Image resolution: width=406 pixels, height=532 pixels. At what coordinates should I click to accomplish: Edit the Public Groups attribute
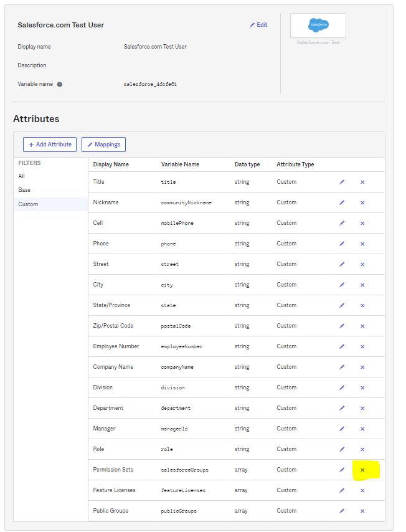coord(342,511)
